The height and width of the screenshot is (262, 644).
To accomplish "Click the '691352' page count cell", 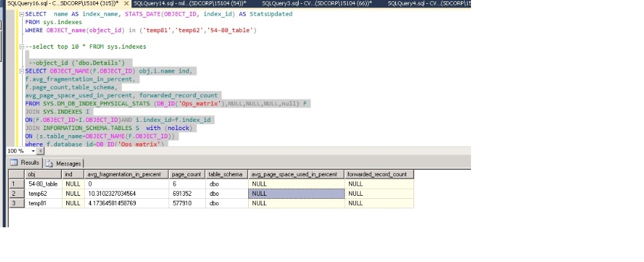I will point(187,193).
